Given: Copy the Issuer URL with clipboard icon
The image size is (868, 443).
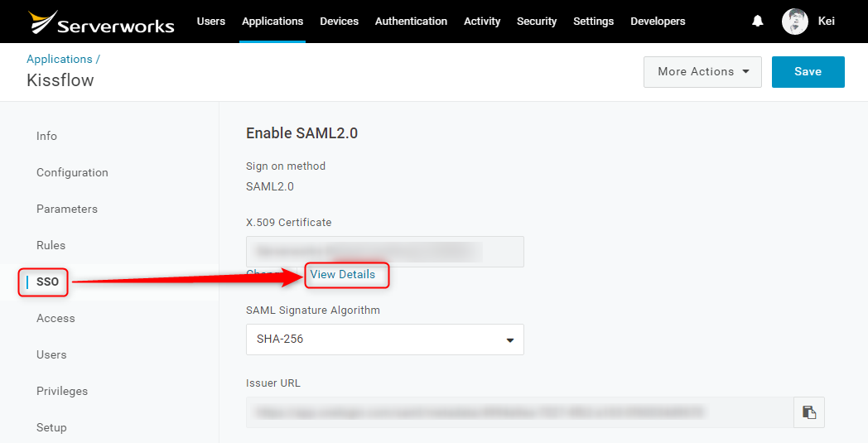Looking at the screenshot, I should 808,412.
